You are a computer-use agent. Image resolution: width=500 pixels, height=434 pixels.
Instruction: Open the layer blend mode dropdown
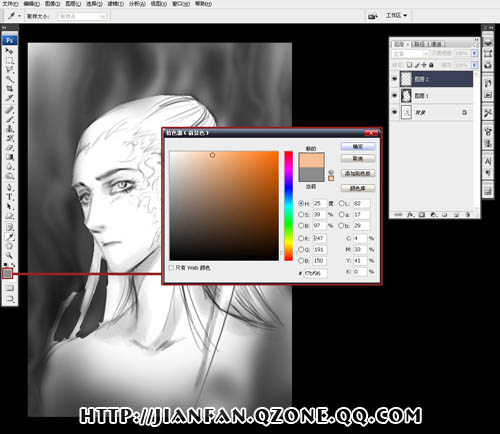(x=411, y=54)
